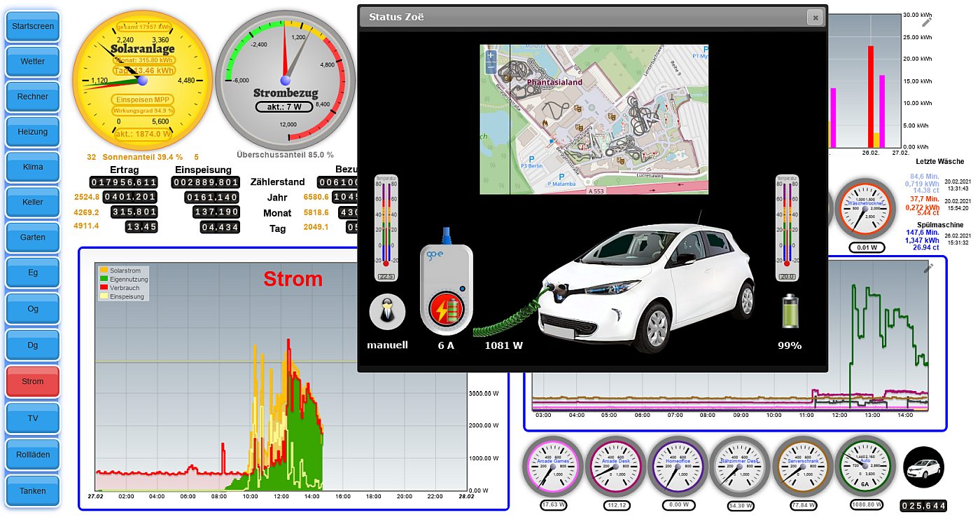Click the Letzte Wäsche heading
This screenshot has height=522, width=980.
939,162
